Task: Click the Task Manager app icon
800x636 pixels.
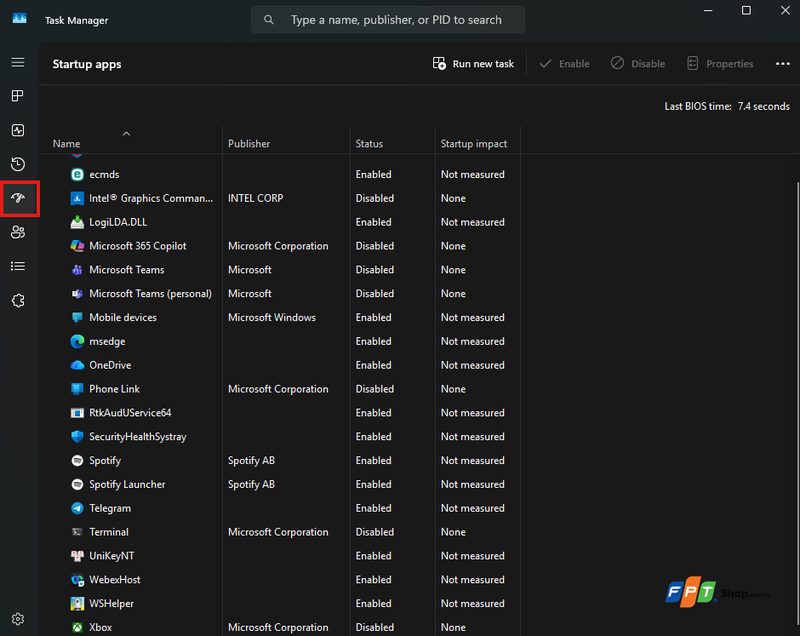Action: click(x=19, y=19)
